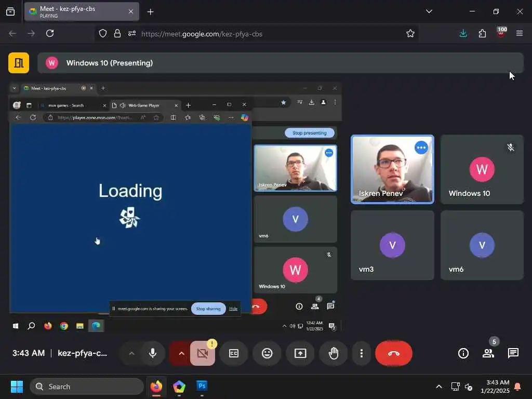This screenshot has height=399, width=532.
Task: Open the Firefox extensions puzzle icon
Action: (482, 33)
